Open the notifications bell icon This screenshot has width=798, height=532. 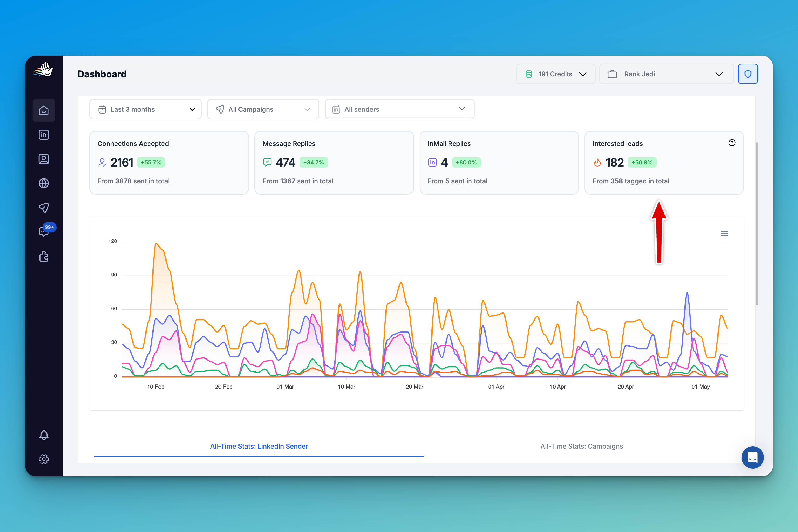[x=44, y=435]
